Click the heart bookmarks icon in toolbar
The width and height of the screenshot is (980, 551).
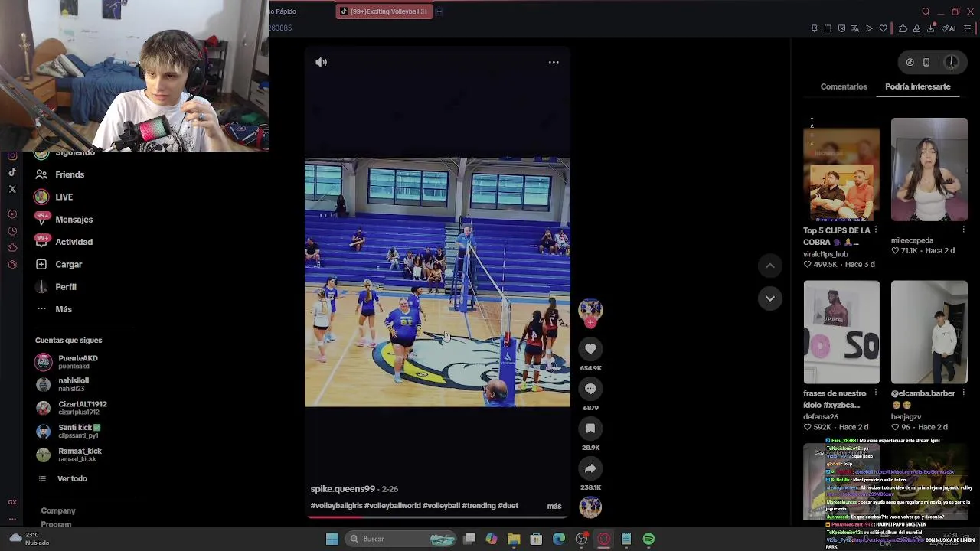(x=883, y=28)
